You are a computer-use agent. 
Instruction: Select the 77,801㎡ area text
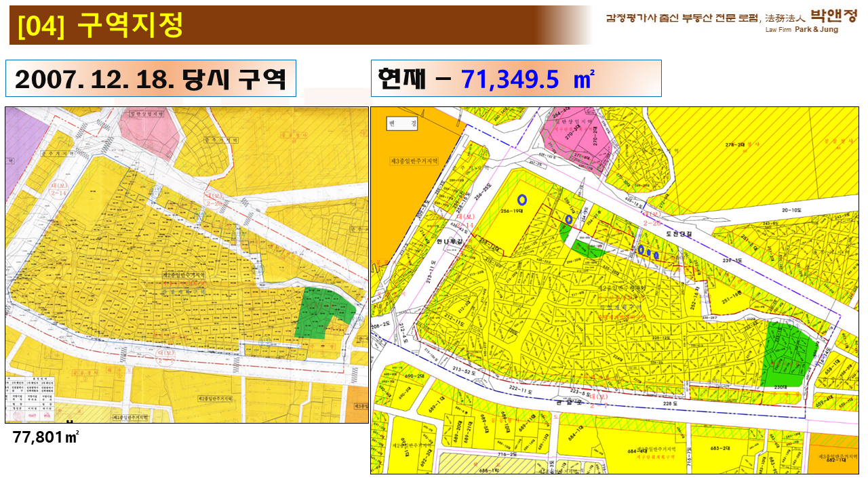point(46,436)
